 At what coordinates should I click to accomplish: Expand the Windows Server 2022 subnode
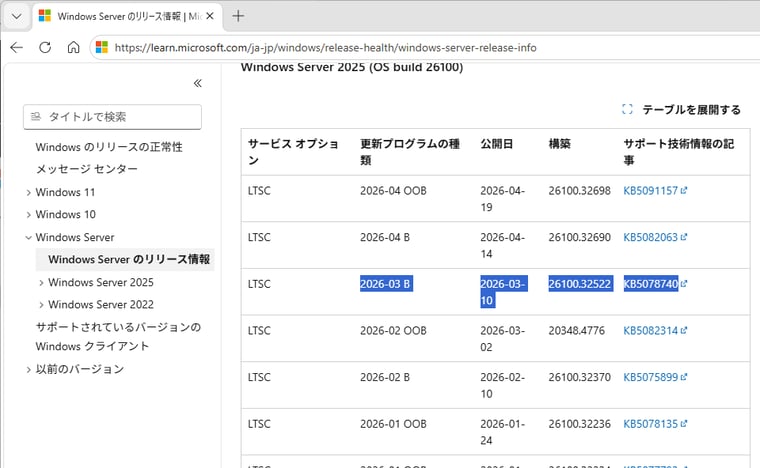pos(41,305)
